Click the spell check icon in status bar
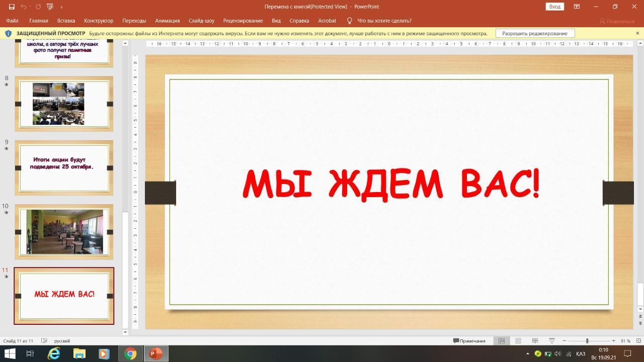 point(44,341)
